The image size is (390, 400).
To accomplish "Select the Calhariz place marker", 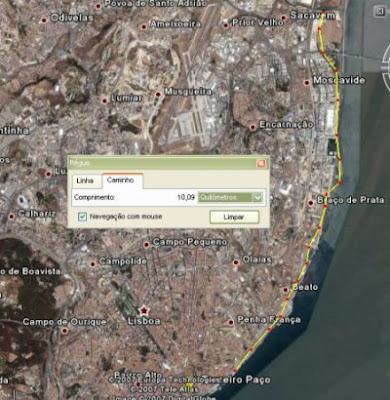I will click(x=12, y=217).
